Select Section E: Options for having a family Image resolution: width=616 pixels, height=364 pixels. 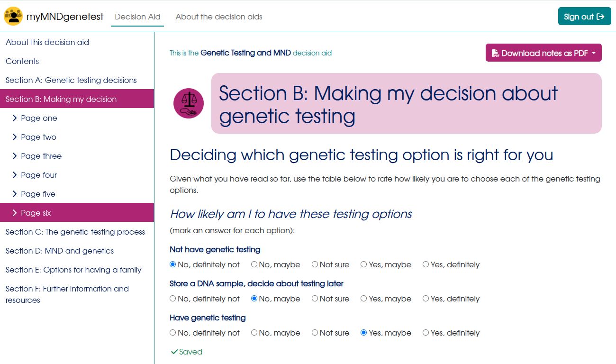[x=73, y=269]
